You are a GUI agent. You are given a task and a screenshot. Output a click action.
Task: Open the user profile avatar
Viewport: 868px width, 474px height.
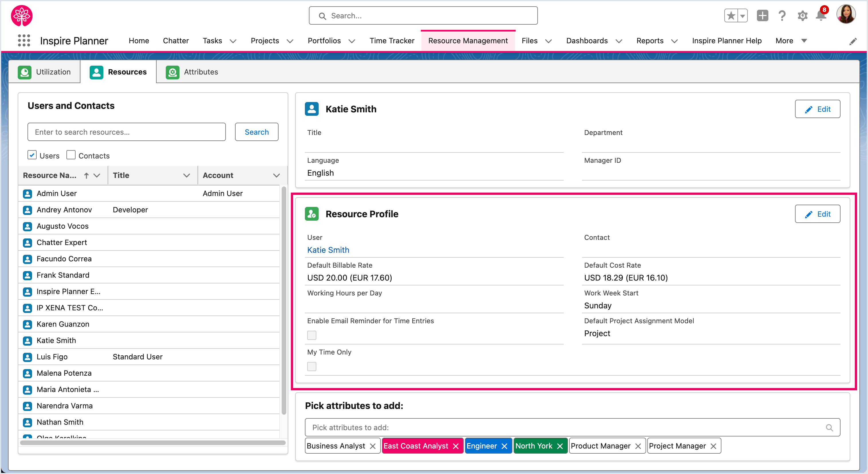click(846, 14)
